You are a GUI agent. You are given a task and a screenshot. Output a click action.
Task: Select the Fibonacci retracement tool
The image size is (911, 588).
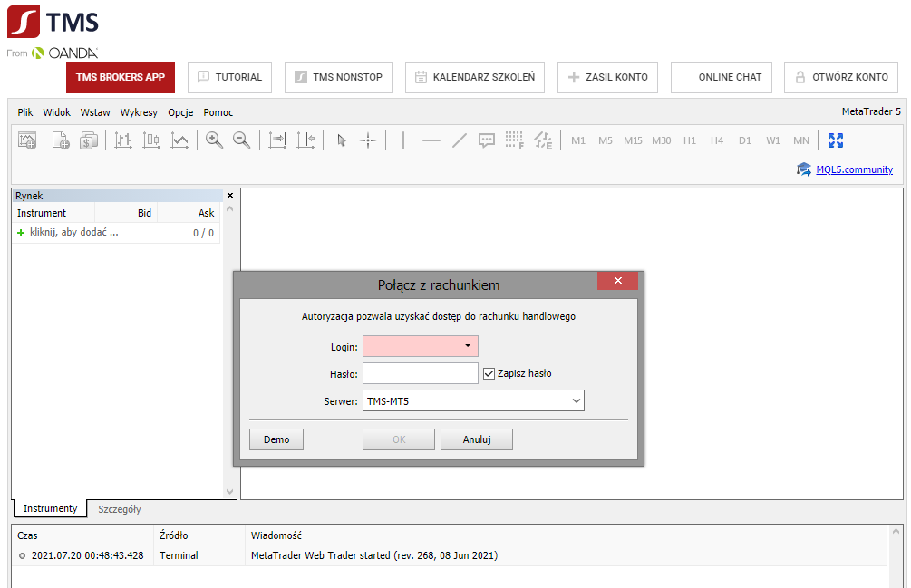tap(515, 140)
